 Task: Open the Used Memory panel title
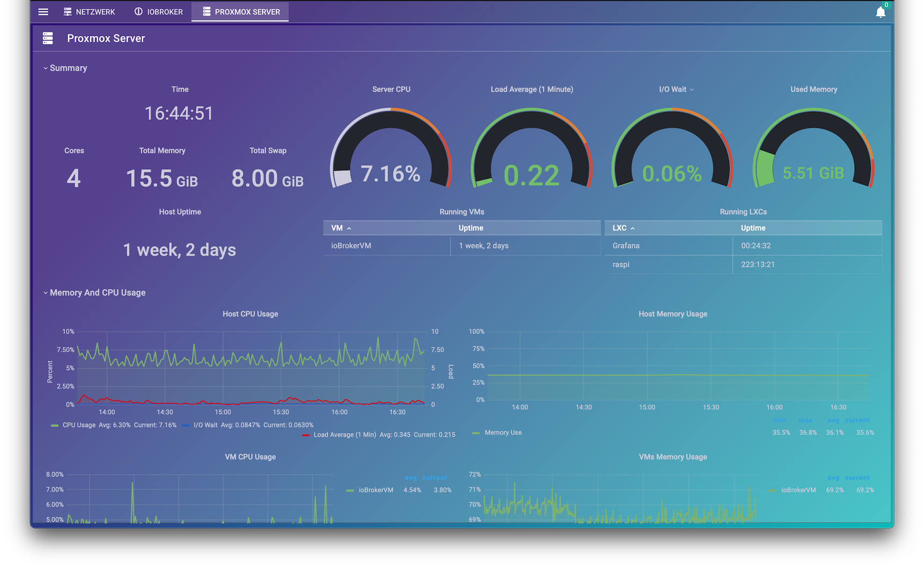pos(814,90)
